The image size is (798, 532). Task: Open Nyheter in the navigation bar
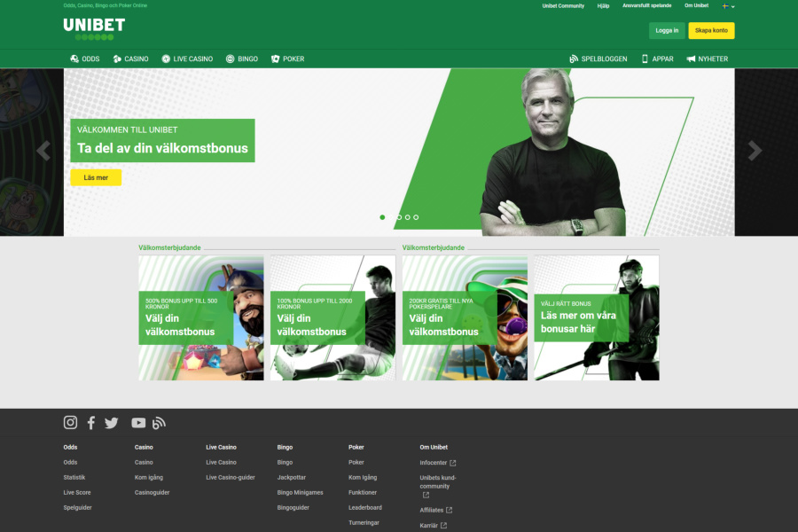click(x=708, y=59)
